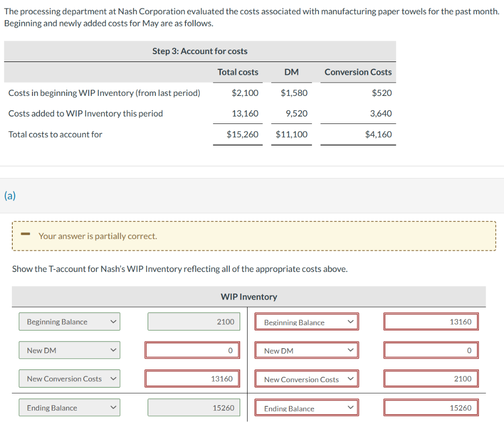Image resolution: width=504 pixels, height=422 pixels.
Task: Click the 'Show the T-account' instruction text
Action: tap(180, 269)
